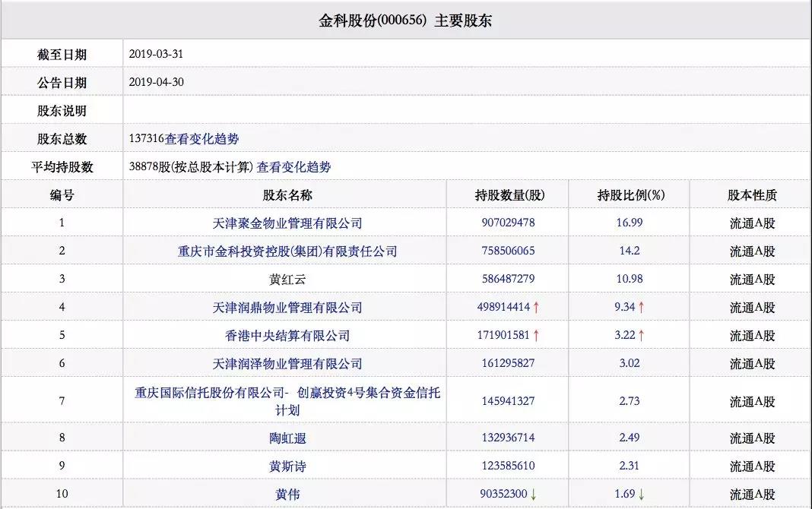The image size is (812, 509).
Task: Open 天津聚金物业管理有限公司 shareholder link
Action: pos(287,223)
